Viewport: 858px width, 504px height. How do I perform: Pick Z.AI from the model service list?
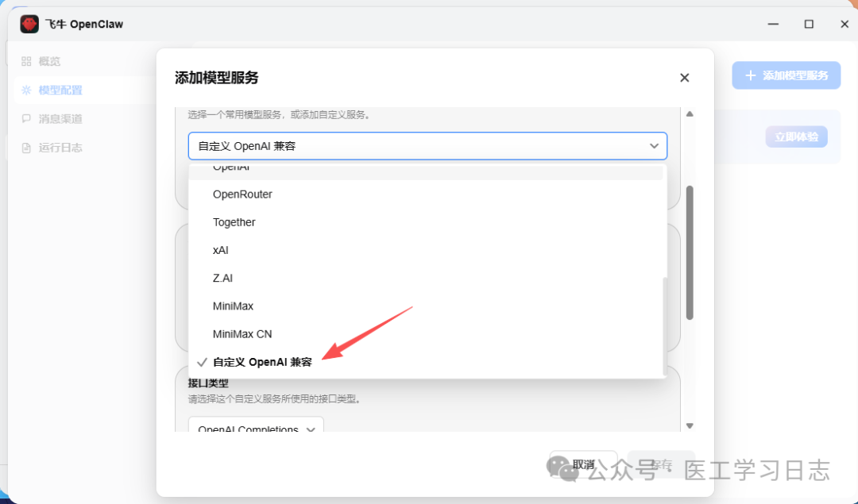pyautogui.click(x=427, y=278)
